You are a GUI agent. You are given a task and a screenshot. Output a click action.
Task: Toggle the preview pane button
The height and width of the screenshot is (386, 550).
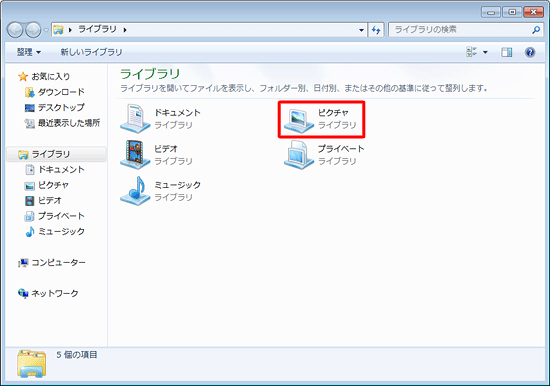(507, 52)
